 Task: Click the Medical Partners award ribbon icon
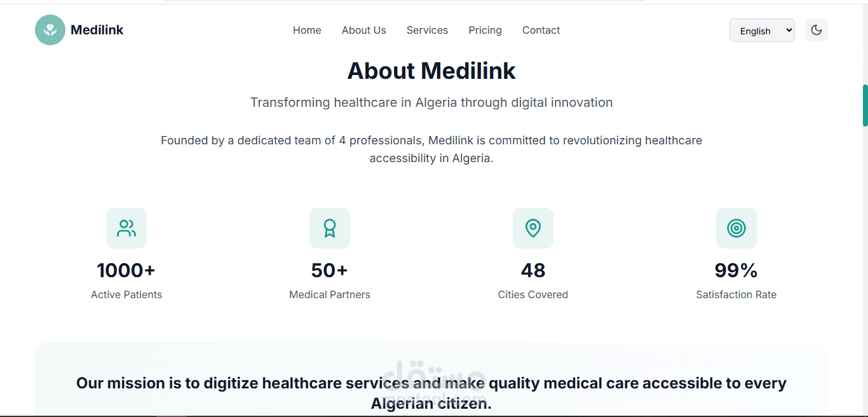[330, 228]
